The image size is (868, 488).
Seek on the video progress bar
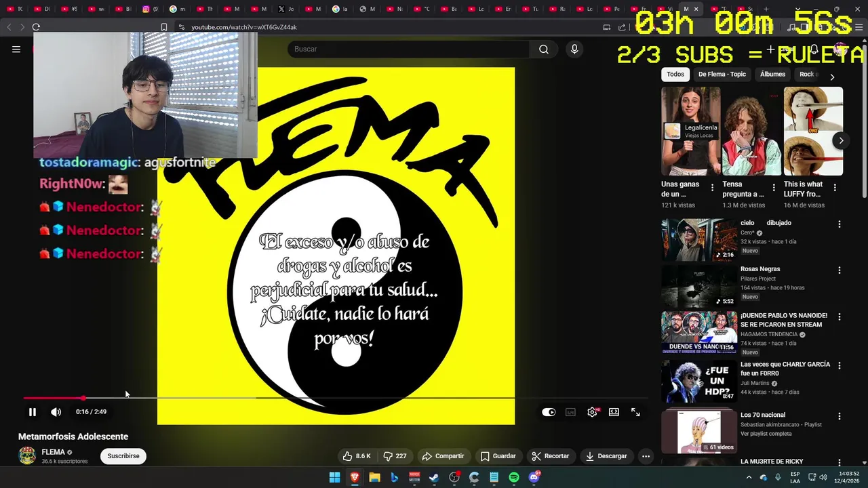tap(336, 398)
